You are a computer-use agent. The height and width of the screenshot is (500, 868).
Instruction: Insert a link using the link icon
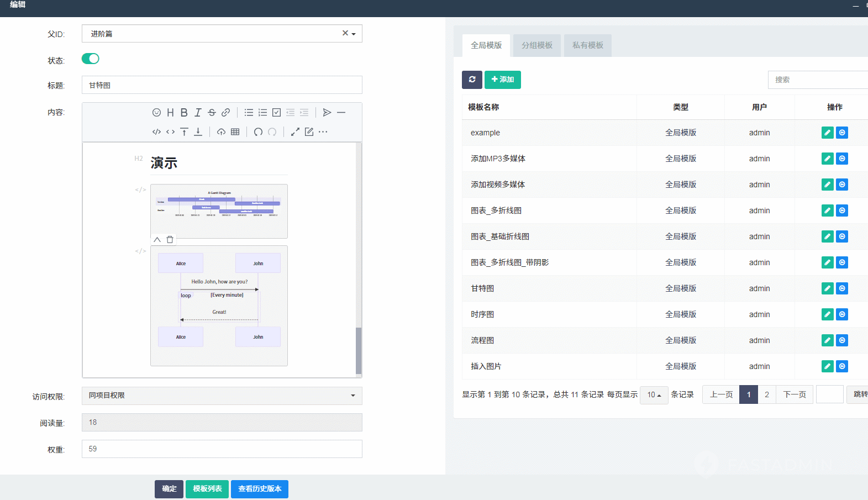coord(225,113)
